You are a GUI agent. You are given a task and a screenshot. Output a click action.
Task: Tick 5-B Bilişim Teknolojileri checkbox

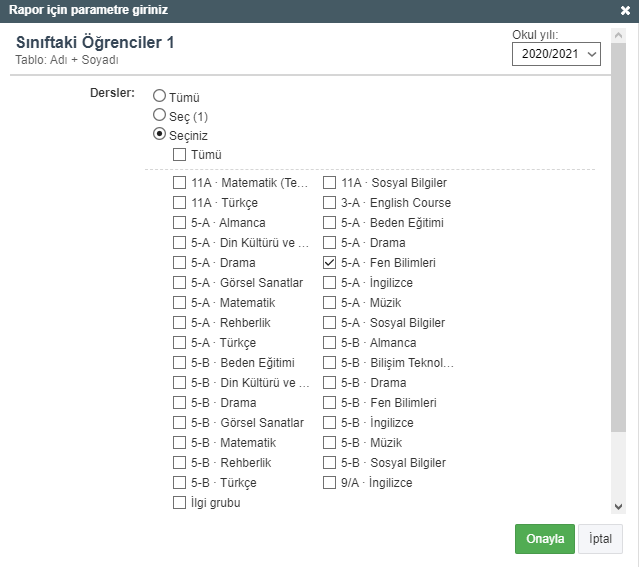click(x=329, y=363)
